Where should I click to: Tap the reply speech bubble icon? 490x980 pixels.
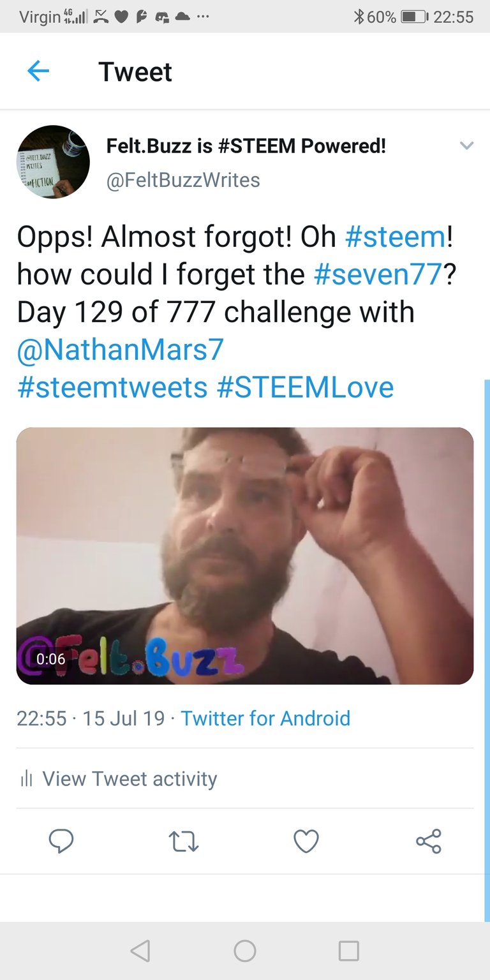pos(61,841)
